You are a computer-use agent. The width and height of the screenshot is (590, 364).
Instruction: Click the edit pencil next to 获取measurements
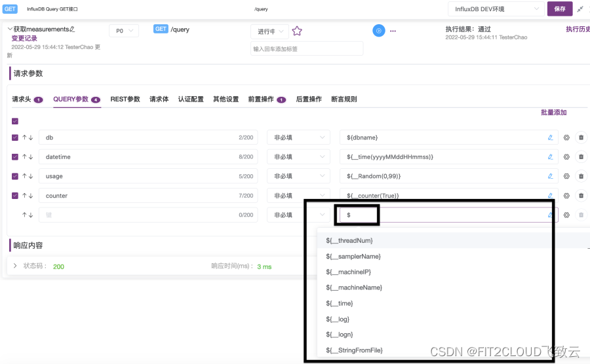click(72, 29)
